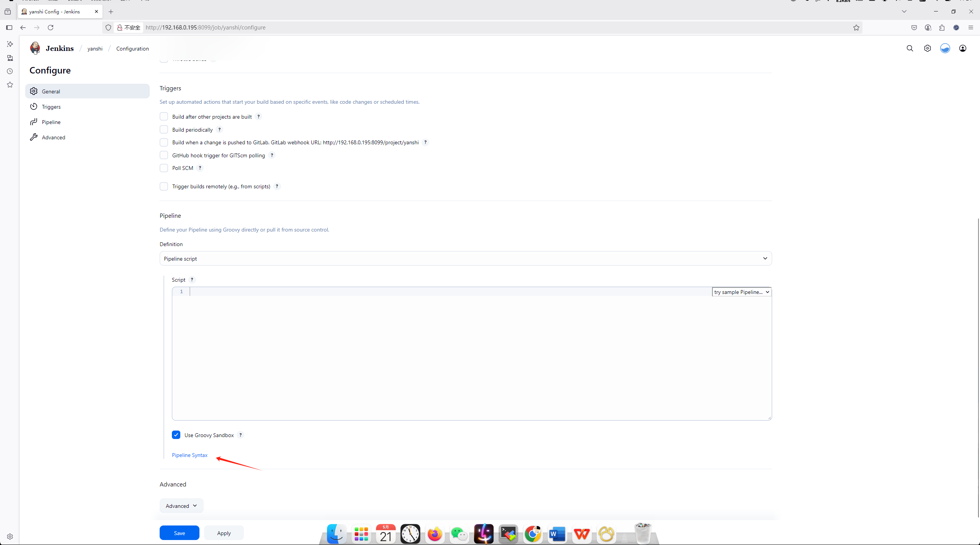
Task: Click the Save button
Action: tap(179, 533)
